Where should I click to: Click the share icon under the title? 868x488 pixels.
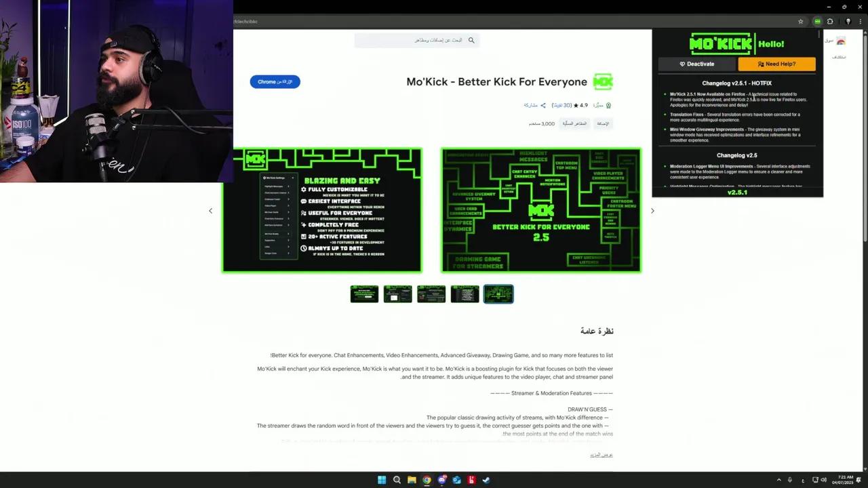543,106
